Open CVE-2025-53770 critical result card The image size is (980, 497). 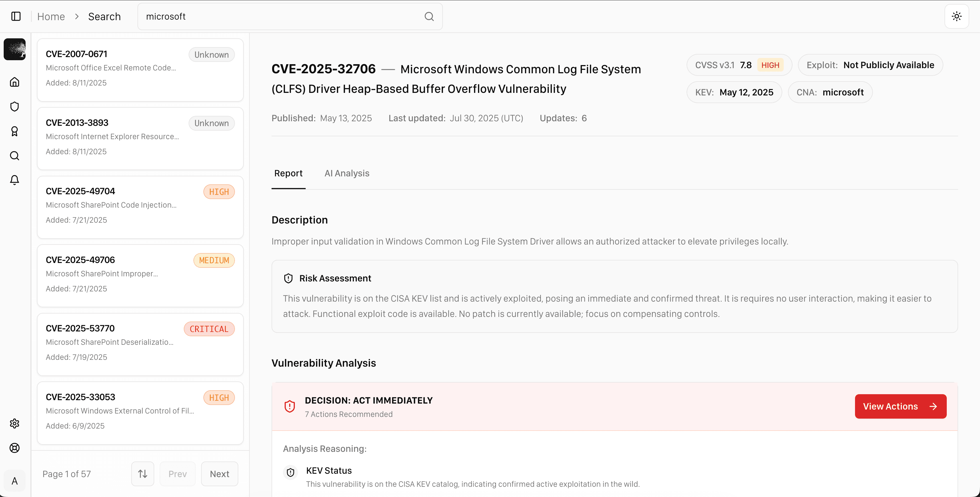(140, 344)
